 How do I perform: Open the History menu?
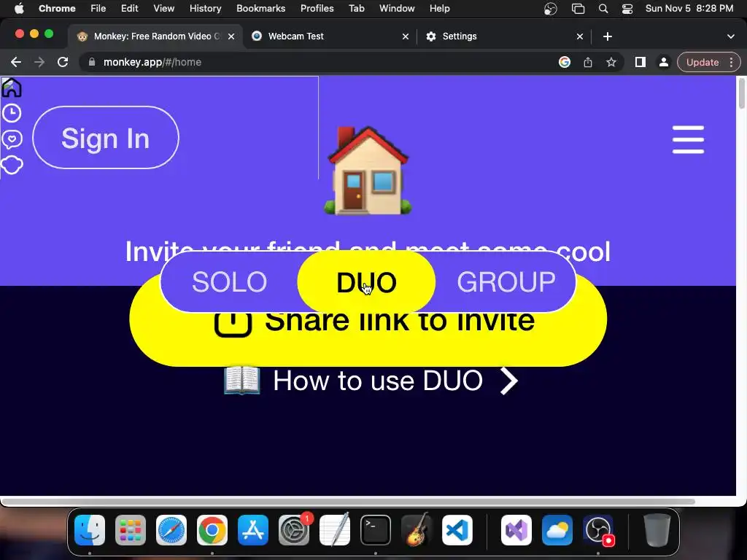tap(205, 9)
